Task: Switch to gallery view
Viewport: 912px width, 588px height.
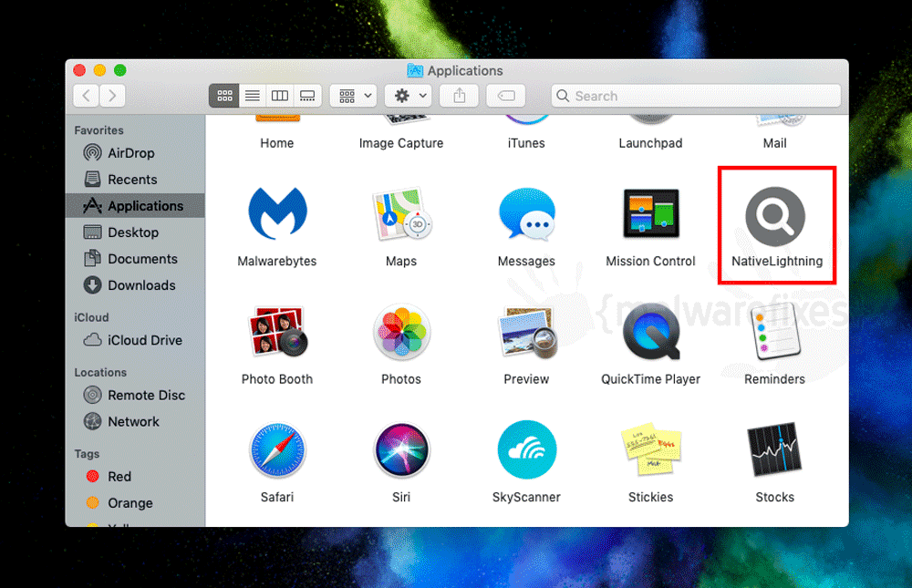Action: point(307,96)
